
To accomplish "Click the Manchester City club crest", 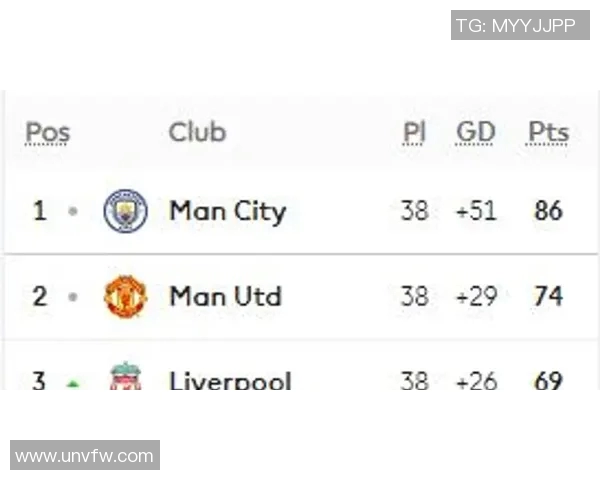I will (x=126, y=211).
